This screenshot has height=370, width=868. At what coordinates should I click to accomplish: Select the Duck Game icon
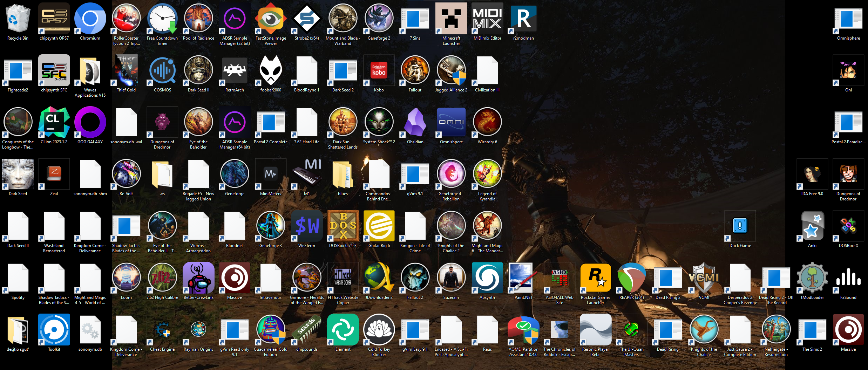740,226
